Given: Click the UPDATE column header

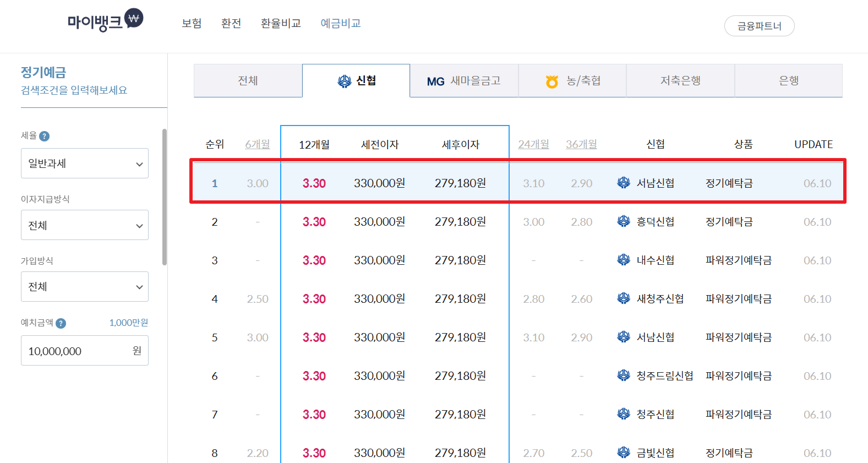Looking at the screenshot, I should coord(814,144).
